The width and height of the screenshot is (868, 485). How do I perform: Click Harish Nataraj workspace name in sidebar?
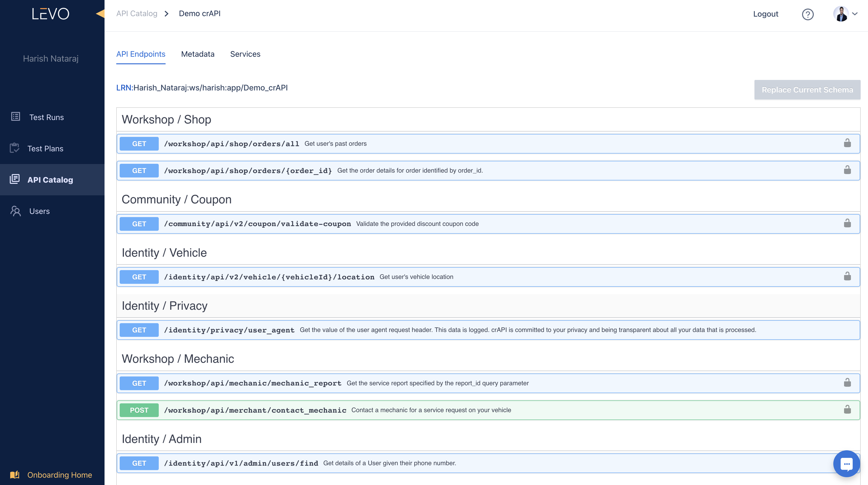coord(51,59)
